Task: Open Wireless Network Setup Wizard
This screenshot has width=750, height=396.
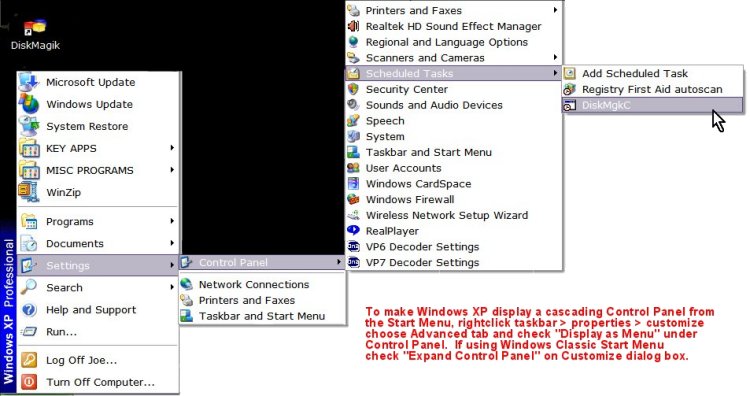Action: [x=453, y=215]
